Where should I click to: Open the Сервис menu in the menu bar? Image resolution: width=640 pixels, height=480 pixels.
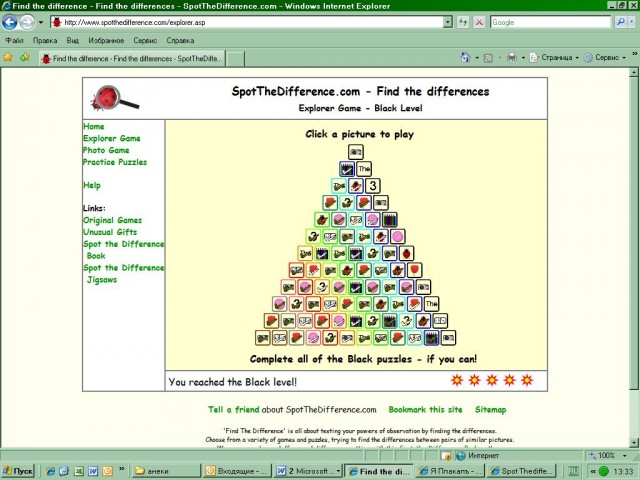click(x=145, y=40)
